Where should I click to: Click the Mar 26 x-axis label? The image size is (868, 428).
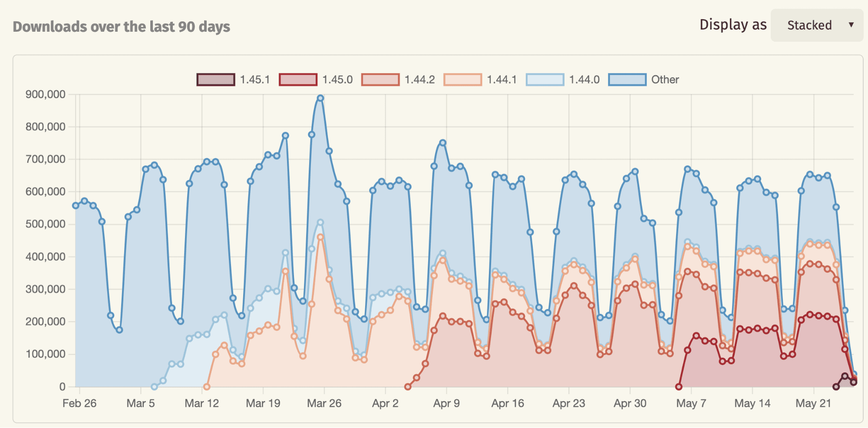click(324, 403)
